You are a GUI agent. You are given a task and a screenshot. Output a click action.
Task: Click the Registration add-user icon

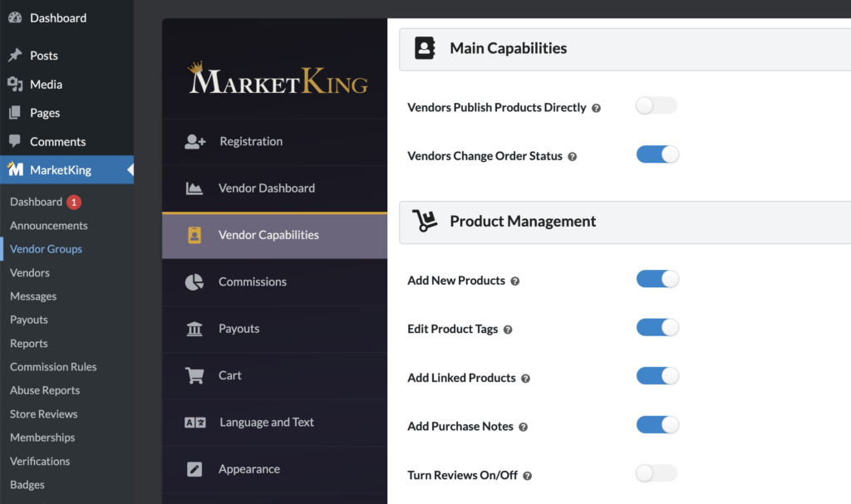point(194,142)
